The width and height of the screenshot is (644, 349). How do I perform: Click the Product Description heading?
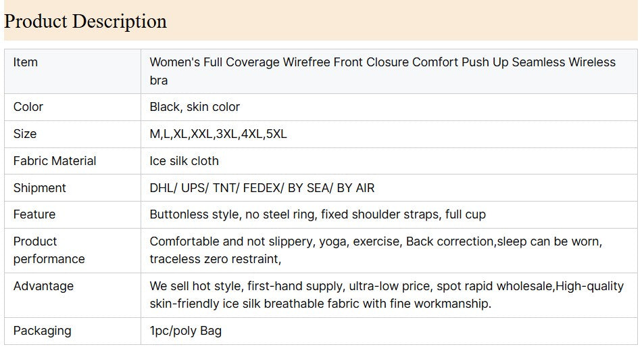85,21
